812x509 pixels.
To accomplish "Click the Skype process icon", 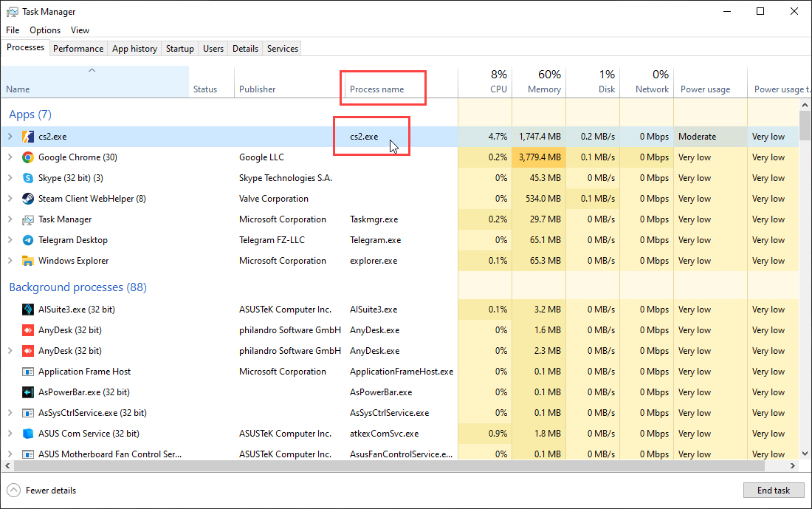I will 28,178.
